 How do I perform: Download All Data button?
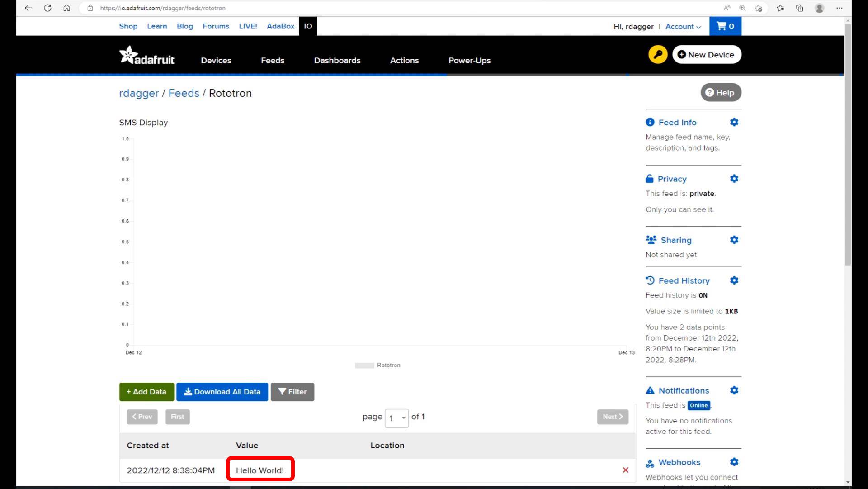point(222,392)
